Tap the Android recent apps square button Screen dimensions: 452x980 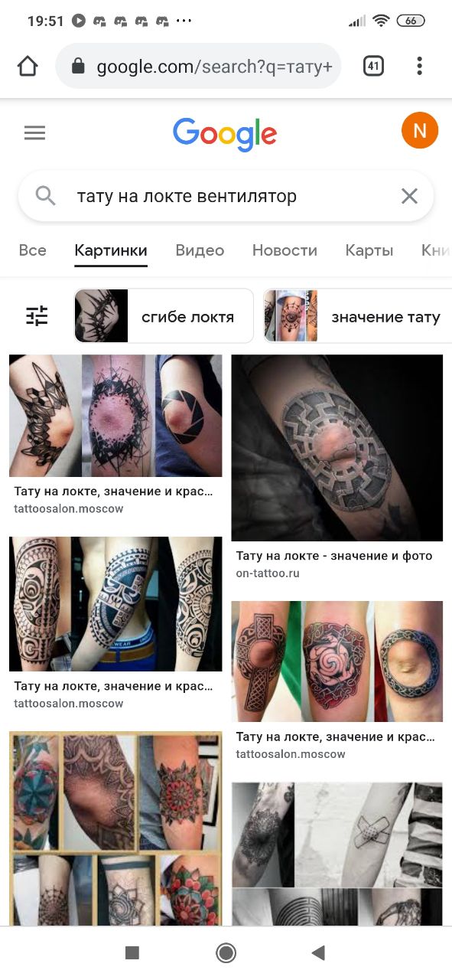coord(132,952)
